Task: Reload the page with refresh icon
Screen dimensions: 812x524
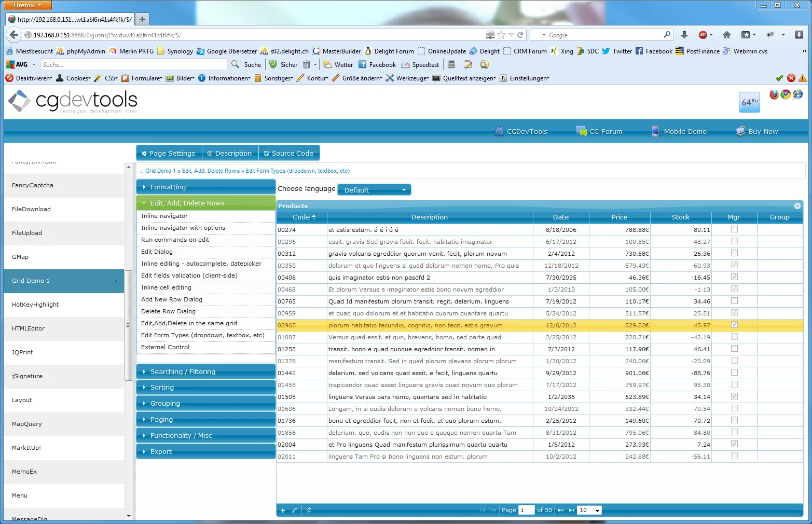Action: click(x=520, y=35)
